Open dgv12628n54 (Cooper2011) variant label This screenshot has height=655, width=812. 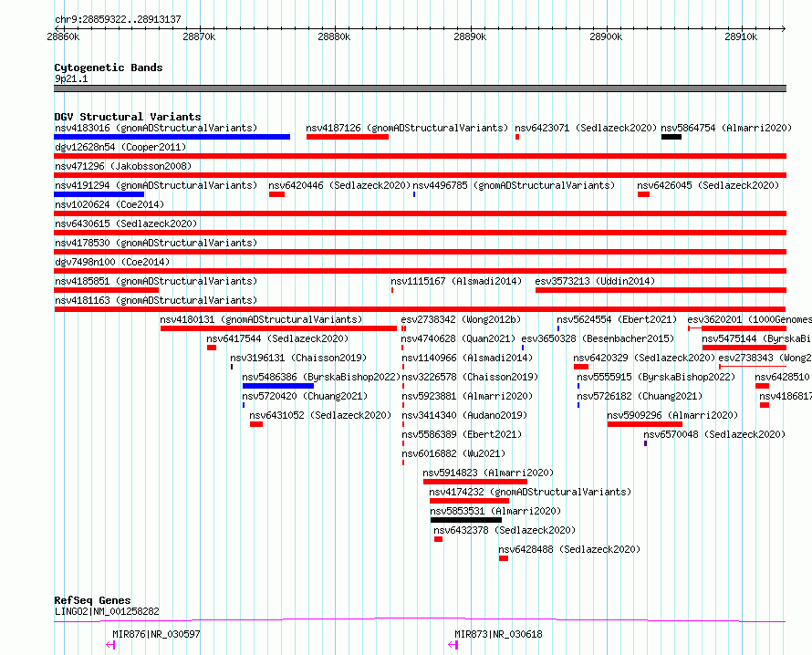tap(120, 147)
